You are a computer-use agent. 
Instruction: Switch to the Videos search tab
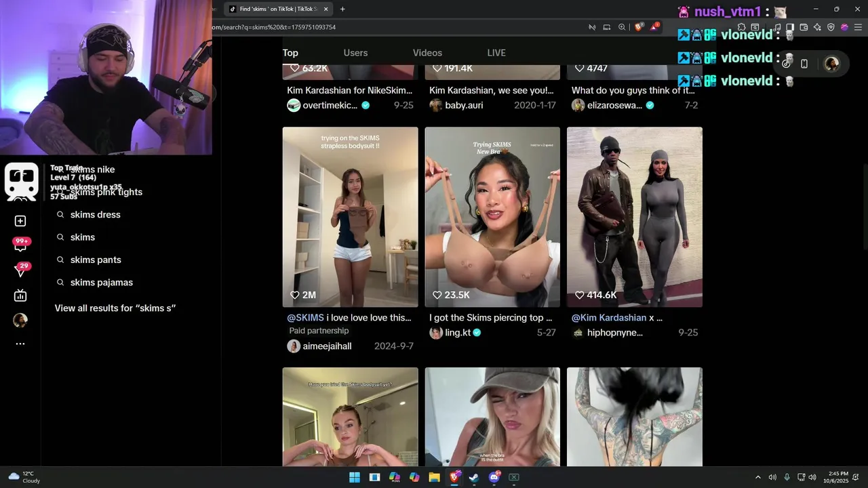[427, 53]
